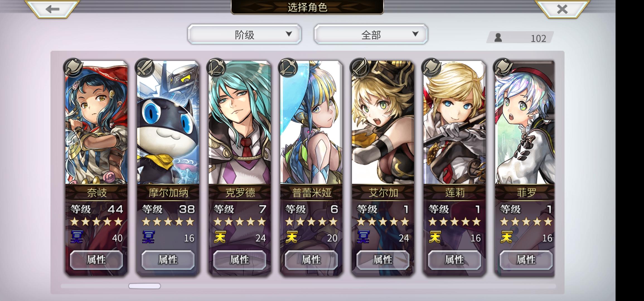Click the sword weapon icon on 摩尔加纳
This screenshot has width=644, height=301.
(145, 67)
